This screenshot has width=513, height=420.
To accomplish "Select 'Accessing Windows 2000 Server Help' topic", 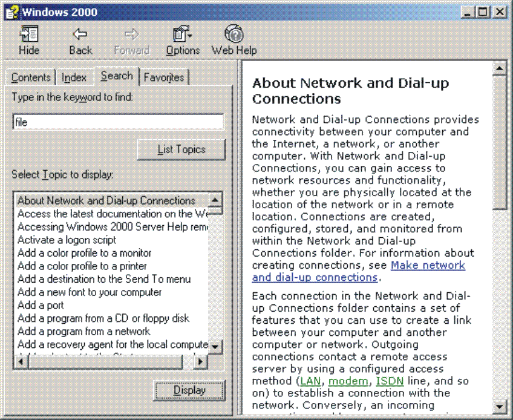I will [111, 226].
